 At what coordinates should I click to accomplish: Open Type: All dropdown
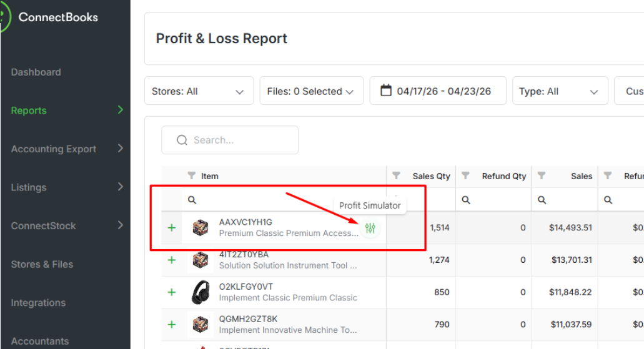click(x=560, y=91)
